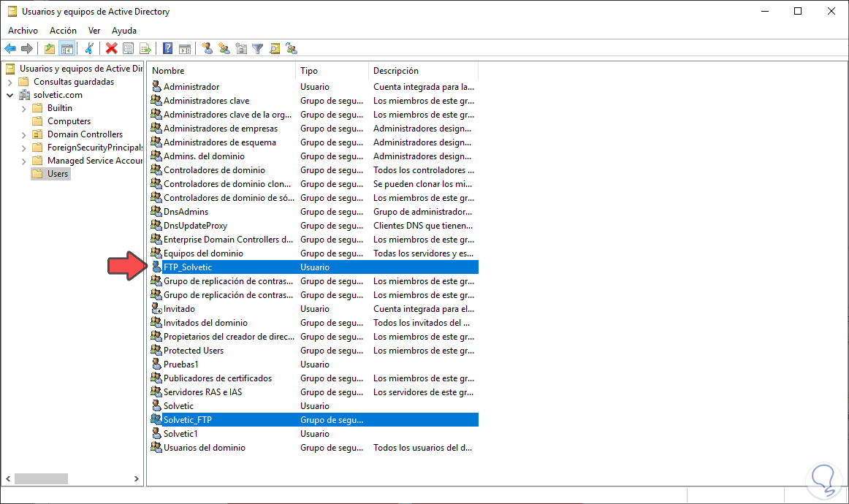Screen dimensions: 849x504
Task: Select the Administradores de esquema group
Action: tap(313, 142)
